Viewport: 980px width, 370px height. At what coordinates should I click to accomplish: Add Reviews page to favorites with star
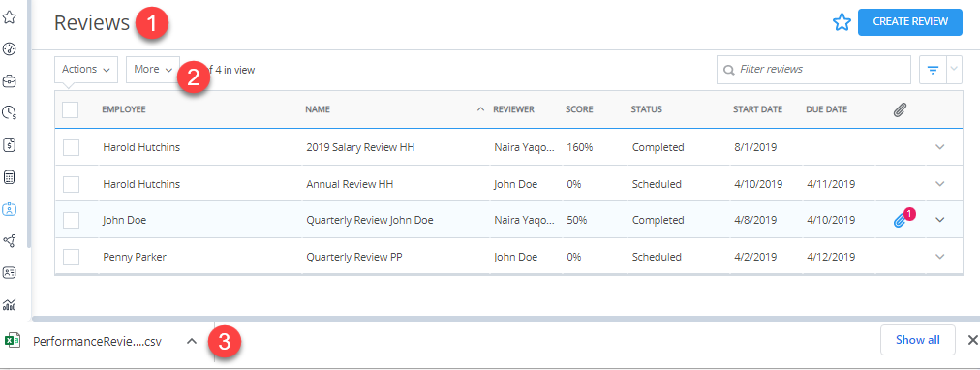tap(842, 22)
